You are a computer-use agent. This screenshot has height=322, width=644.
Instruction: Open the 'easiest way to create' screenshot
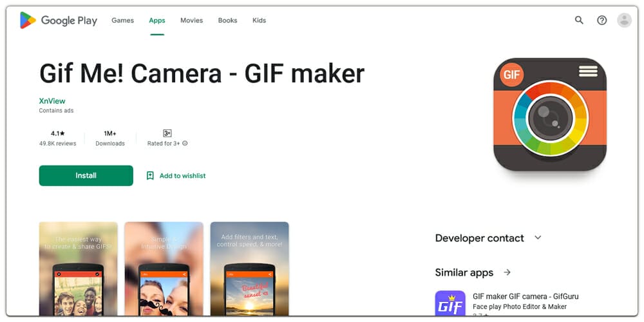(x=78, y=269)
